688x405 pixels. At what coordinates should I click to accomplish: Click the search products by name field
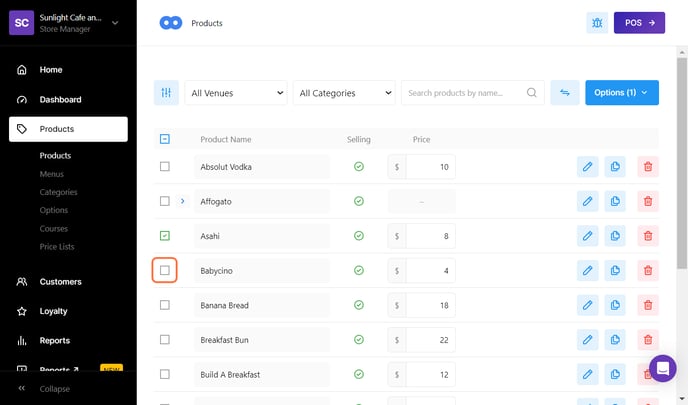point(464,93)
